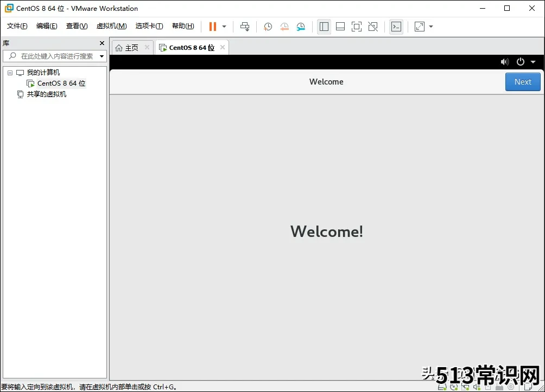This screenshot has height=392, width=545.
Task: Open the 虚拟机(M) menu
Action: point(112,26)
